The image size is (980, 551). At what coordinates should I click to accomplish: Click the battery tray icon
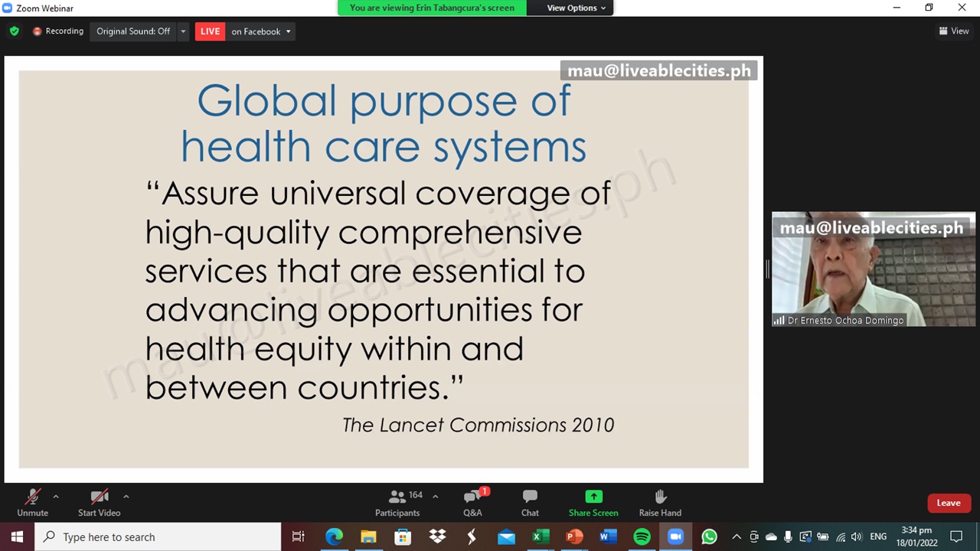(823, 536)
